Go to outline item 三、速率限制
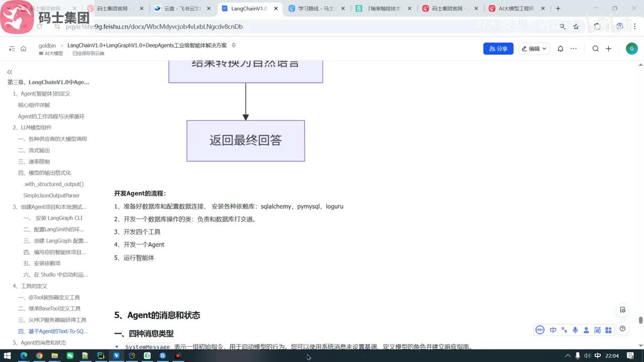This screenshot has height=362, width=644. coord(34,161)
